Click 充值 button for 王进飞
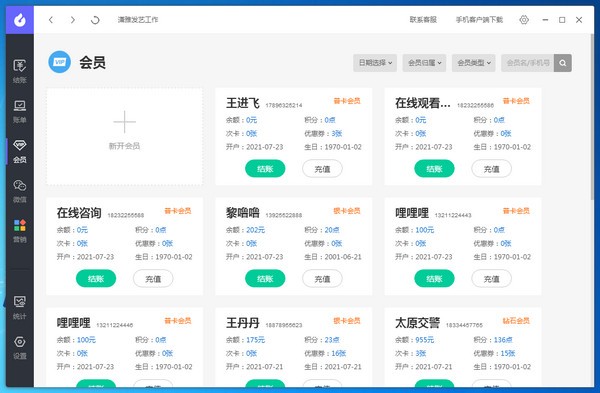 (322, 169)
